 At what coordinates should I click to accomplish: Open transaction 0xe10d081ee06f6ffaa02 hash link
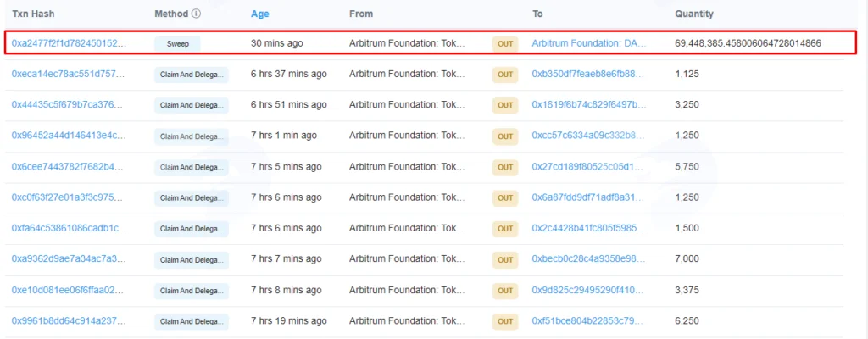[x=69, y=290]
